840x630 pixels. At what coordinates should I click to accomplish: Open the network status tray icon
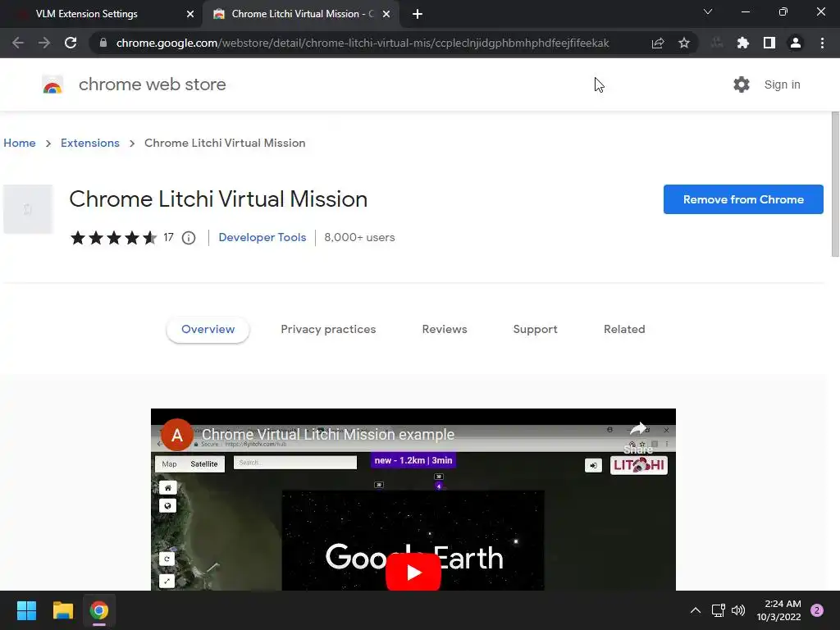click(x=719, y=610)
